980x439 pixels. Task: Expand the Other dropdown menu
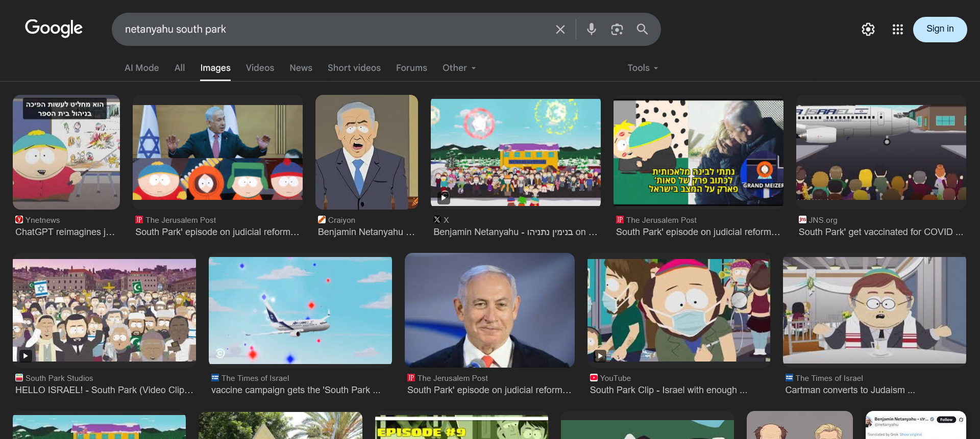tap(459, 68)
